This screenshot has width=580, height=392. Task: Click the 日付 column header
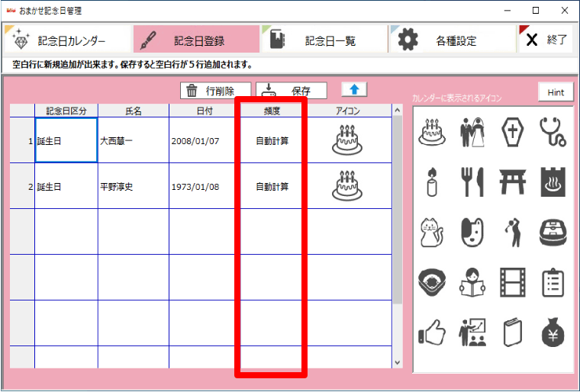pyautogui.click(x=205, y=111)
